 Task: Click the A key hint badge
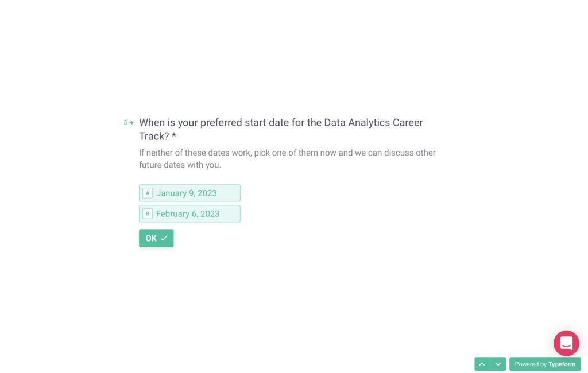pyautogui.click(x=148, y=193)
